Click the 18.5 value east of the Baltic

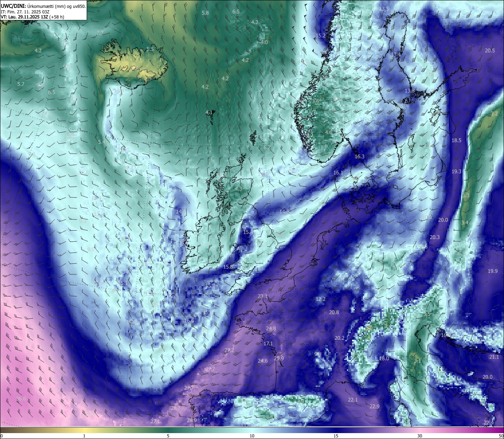(456, 140)
